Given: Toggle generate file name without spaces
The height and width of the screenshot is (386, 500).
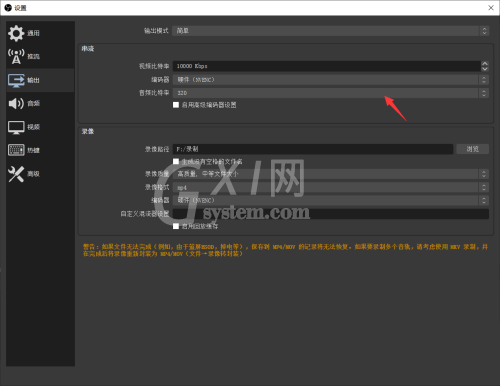Looking at the screenshot, I should coord(176,161).
